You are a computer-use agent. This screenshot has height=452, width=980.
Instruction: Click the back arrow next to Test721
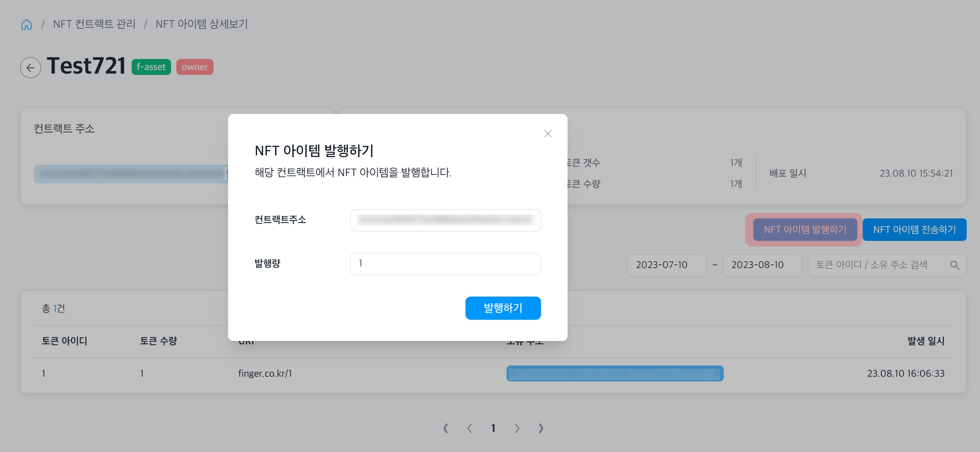point(31,68)
